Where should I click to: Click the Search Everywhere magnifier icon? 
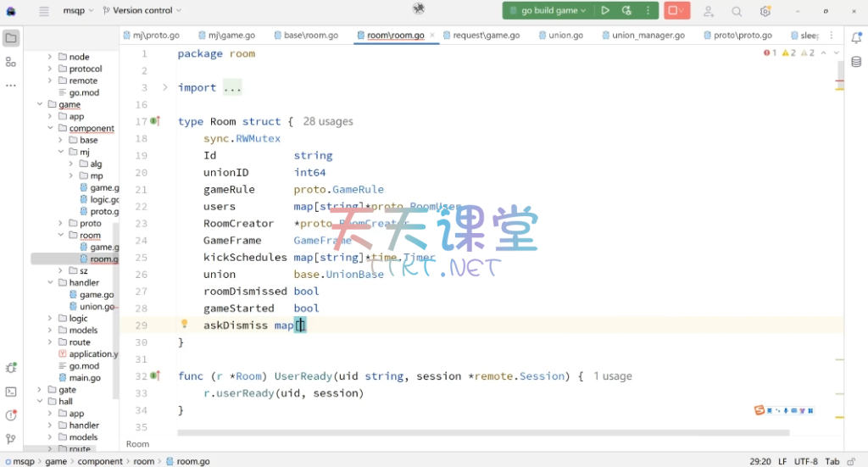[x=737, y=11]
